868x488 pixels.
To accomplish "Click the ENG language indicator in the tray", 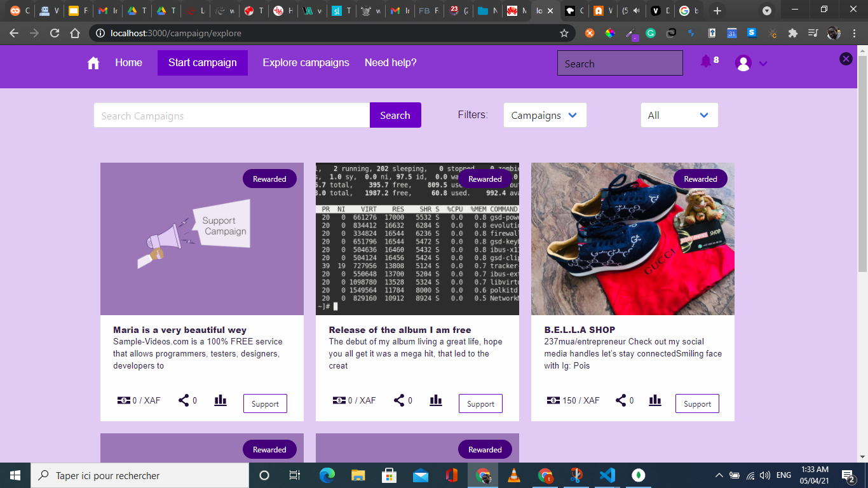I will pos(784,475).
